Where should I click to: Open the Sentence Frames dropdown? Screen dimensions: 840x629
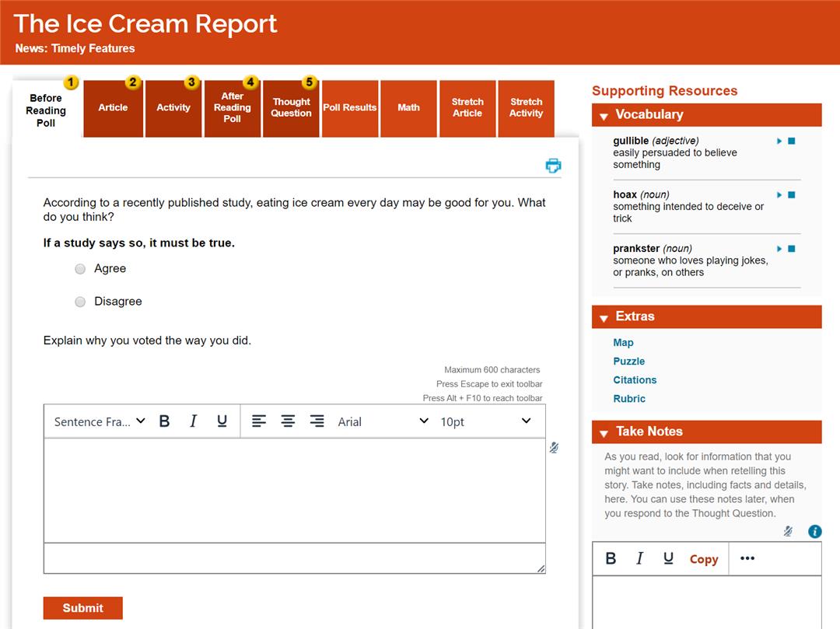100,421
